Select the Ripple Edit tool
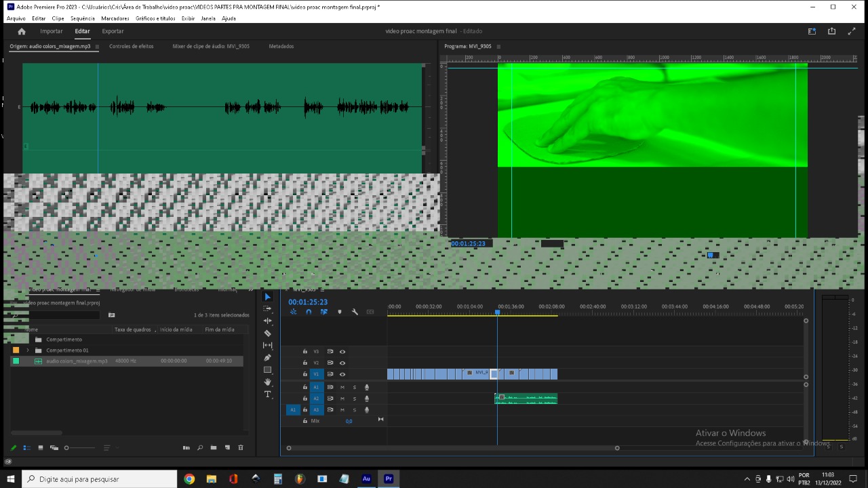The width and height of the screenshot is (868, 488). (267, 320)
